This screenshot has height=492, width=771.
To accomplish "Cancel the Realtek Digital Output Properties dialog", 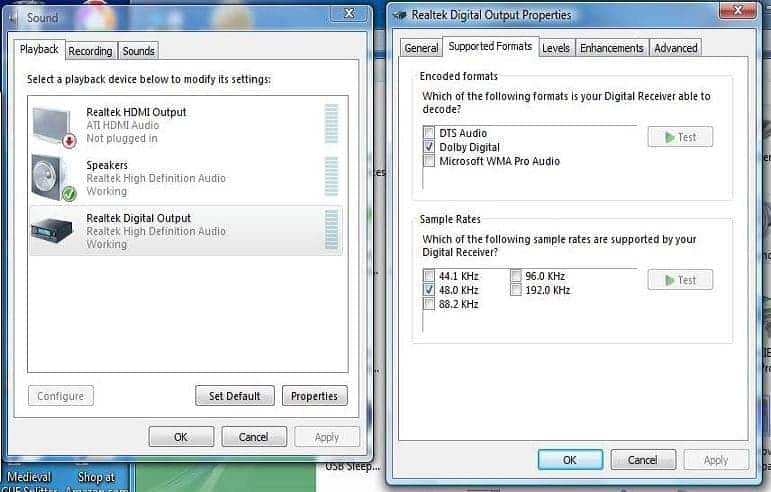I will pos(643,460).
